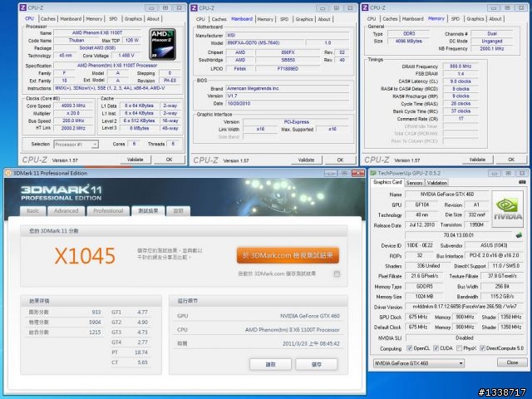Screen dimensions: 532x399
Task: Open Graphics tab in CPU-Z mainboard window
Action: (304, 19)
